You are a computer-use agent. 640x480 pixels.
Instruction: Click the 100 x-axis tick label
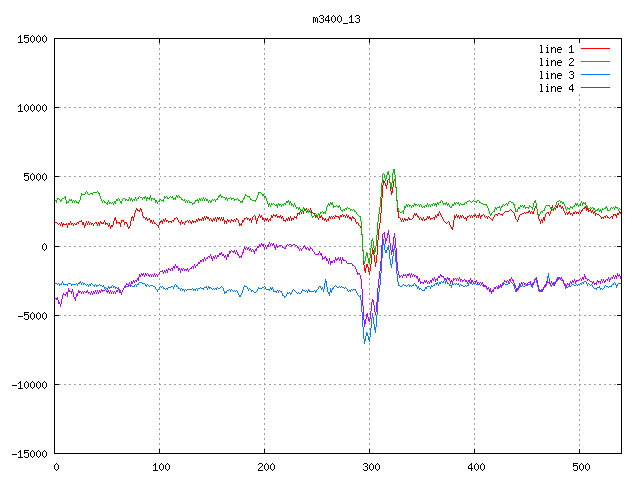(160, 467)
